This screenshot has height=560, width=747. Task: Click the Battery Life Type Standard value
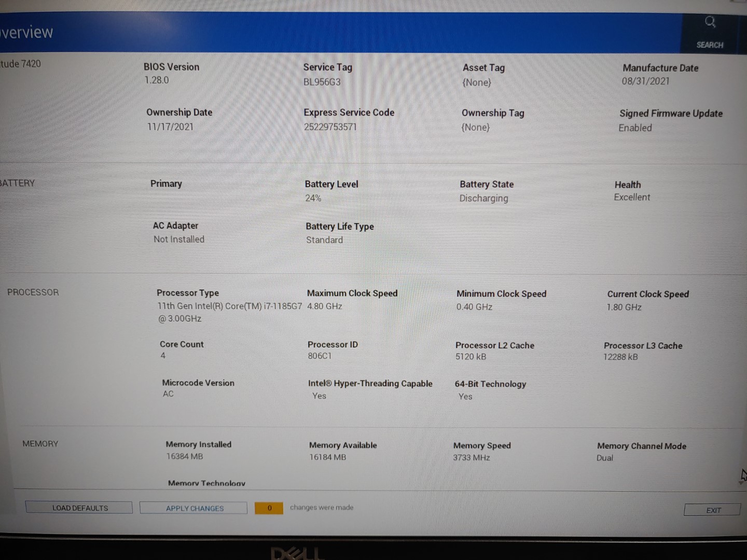(x=324, y=240)
